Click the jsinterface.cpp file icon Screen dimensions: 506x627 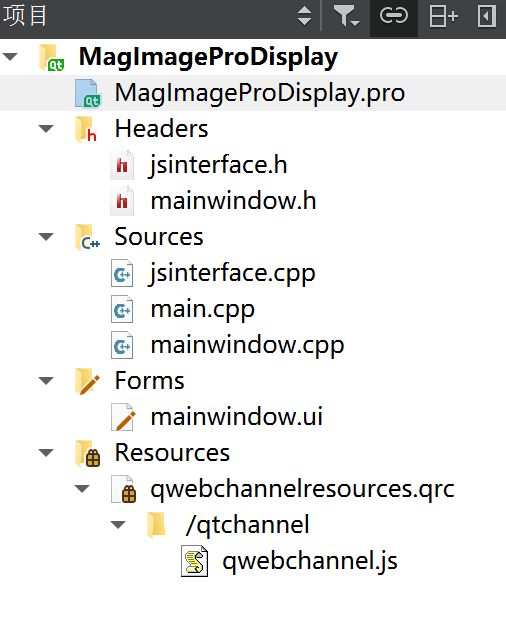click(122, 273)
